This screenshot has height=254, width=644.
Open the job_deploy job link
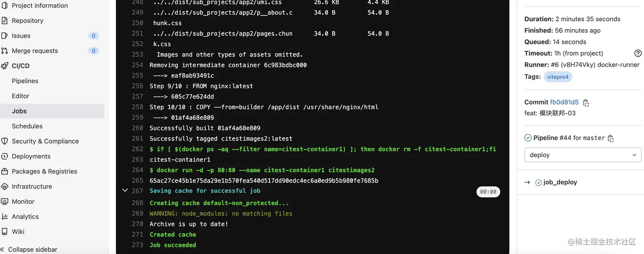(560, 182)
